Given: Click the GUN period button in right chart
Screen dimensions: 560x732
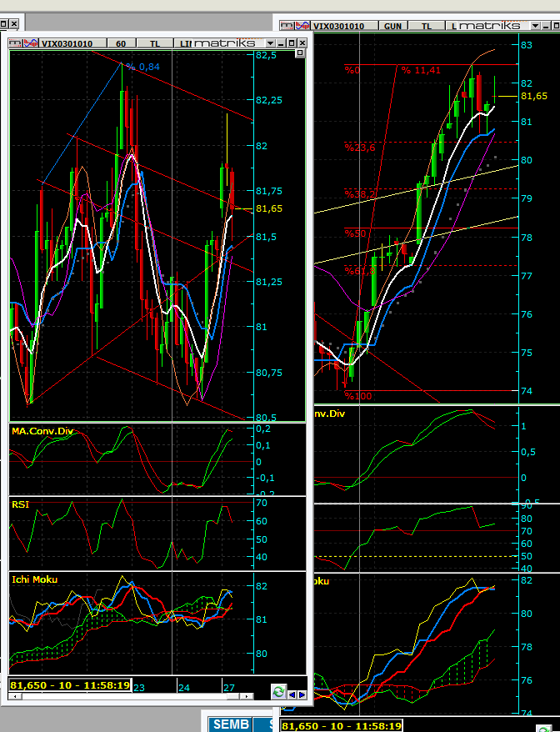Looking at the screenshot, I should pos(392,26).
